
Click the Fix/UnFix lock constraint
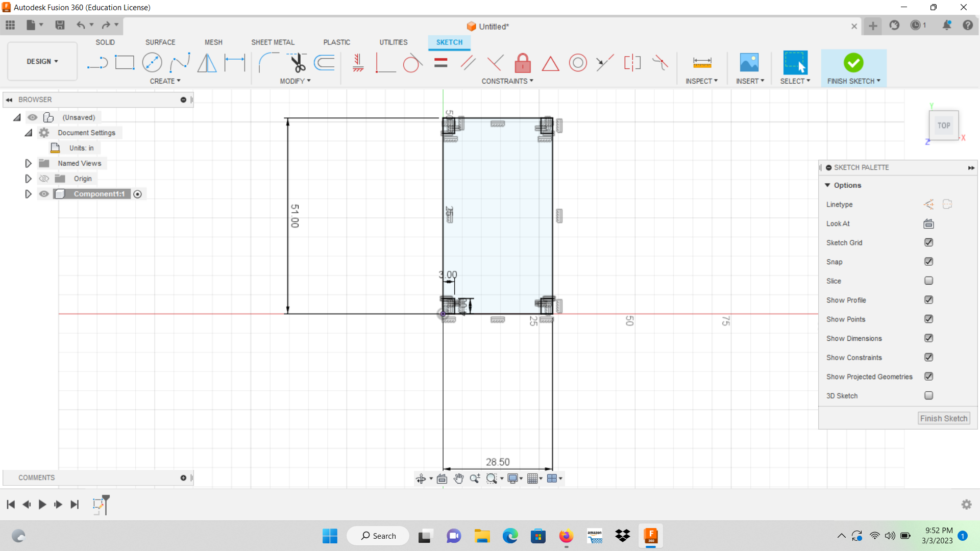coord(523,62)
